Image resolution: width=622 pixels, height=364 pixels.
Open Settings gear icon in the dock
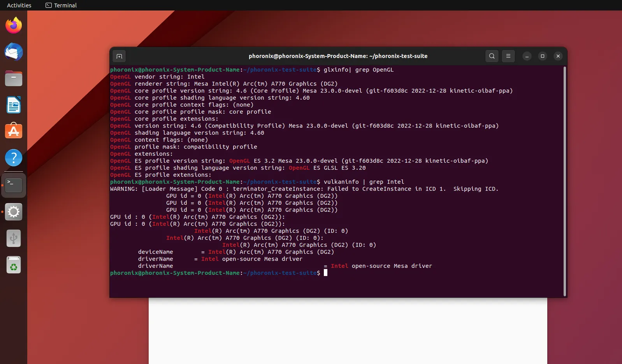pyautogui.click(x=14, y=212)
